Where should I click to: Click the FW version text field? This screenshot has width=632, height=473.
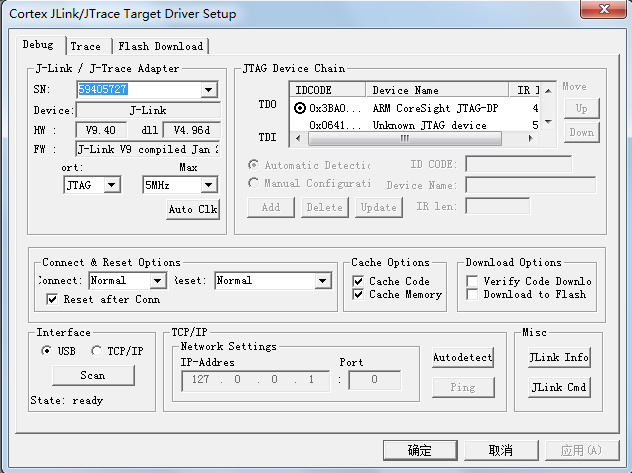tap(148, 149)
